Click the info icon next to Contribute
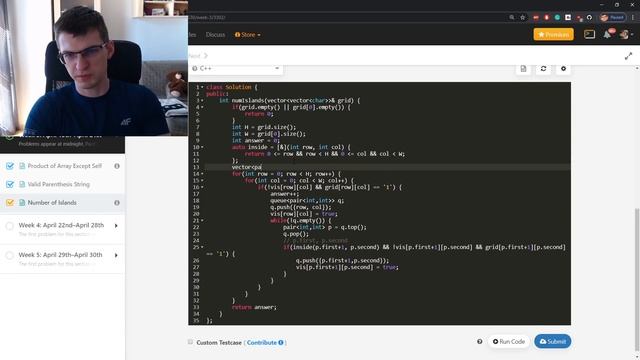 [281, 342]
